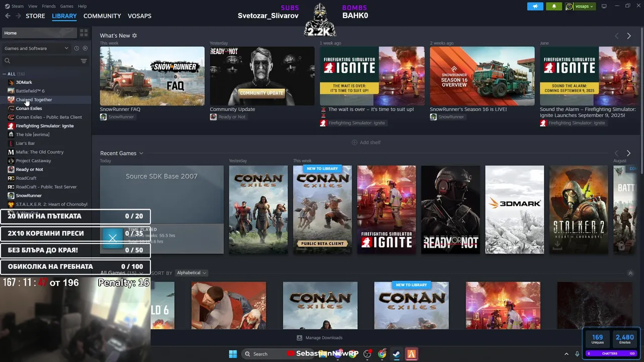Open the orange app in taskbar

click(412, 354)
